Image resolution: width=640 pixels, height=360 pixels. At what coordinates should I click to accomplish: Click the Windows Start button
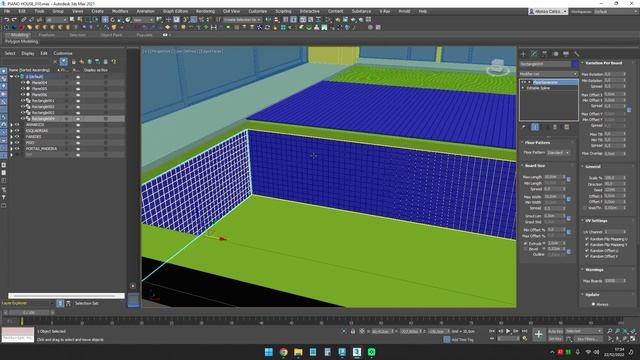click(x=269, y=352)
